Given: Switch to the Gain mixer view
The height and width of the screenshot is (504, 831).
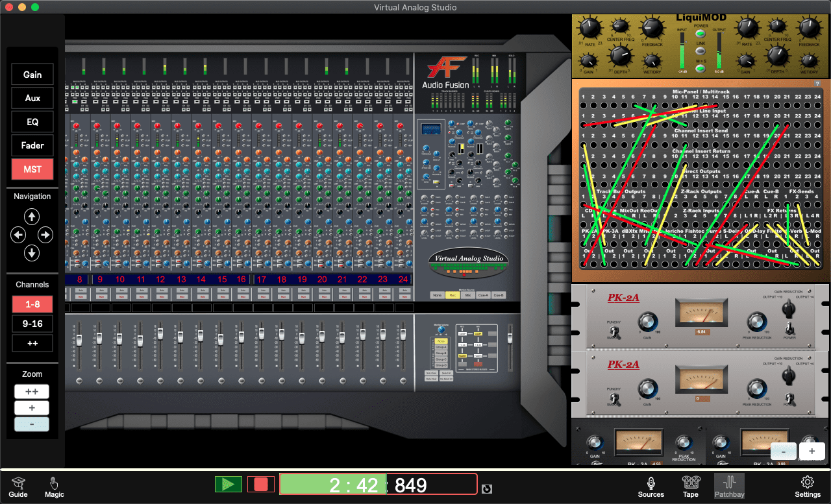Looking at the screenshot, I should (32, 75).
